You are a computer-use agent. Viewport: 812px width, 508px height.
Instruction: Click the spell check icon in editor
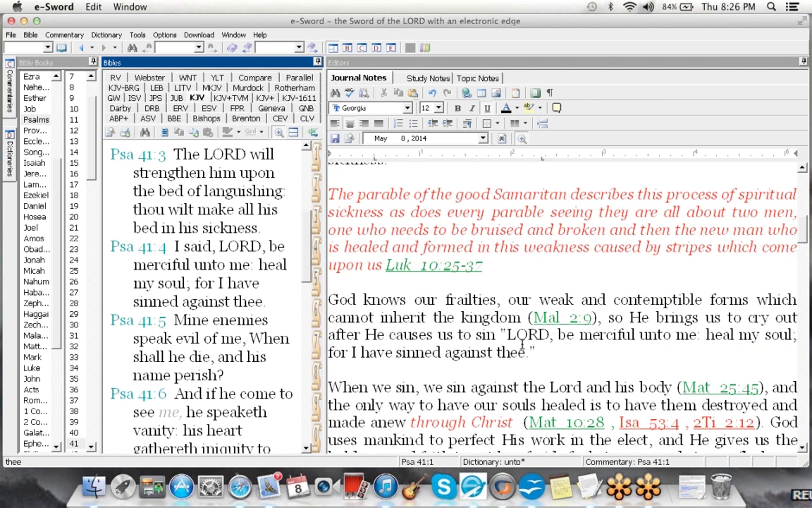[x=349, y=93]
